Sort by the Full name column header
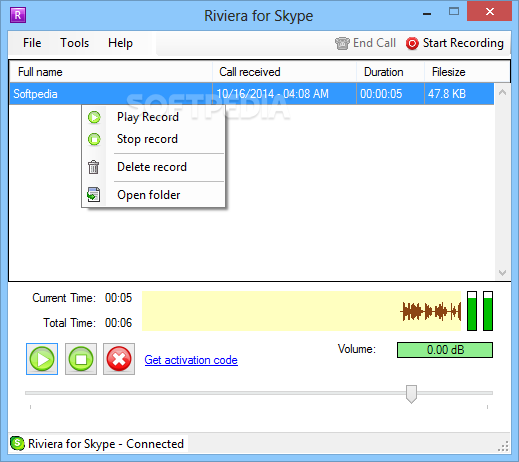This screenshot has width=519, height=462. pos(111,72)
